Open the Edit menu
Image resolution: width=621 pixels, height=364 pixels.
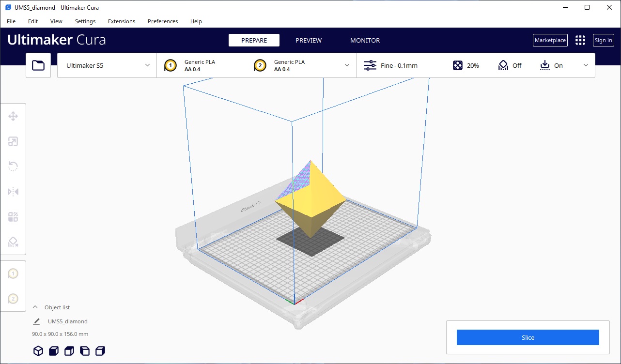(x=33, y=21)
